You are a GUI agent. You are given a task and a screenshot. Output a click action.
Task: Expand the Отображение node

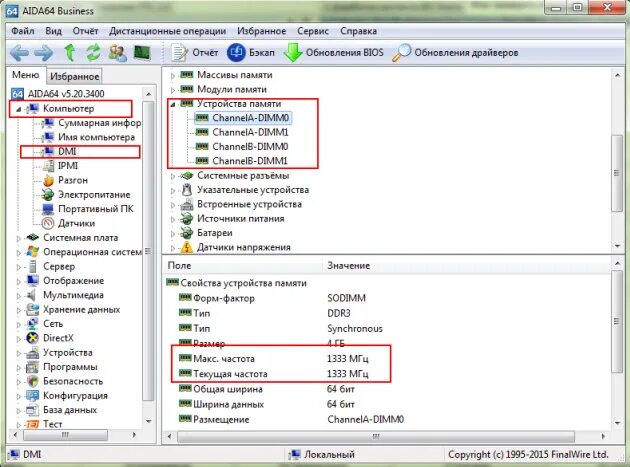point(18,281)
